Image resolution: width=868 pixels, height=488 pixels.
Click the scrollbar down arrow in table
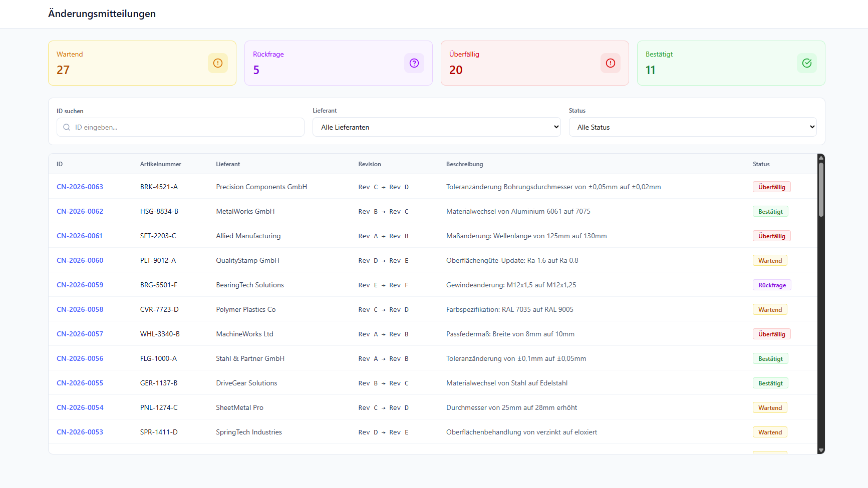[821, 450]
